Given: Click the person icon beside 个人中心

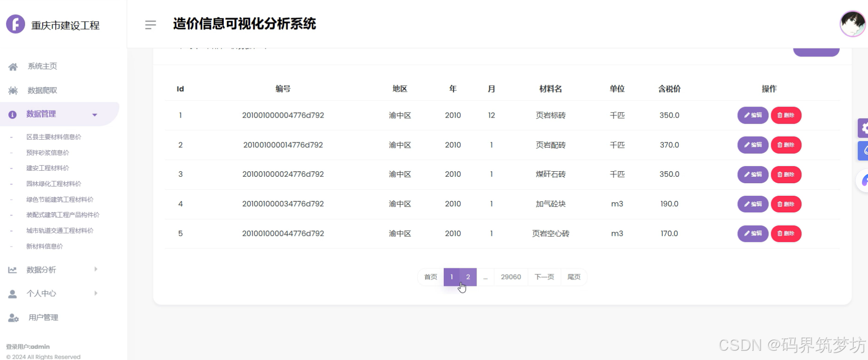Looking at the screenshot, I should click(x=13, y=294).
